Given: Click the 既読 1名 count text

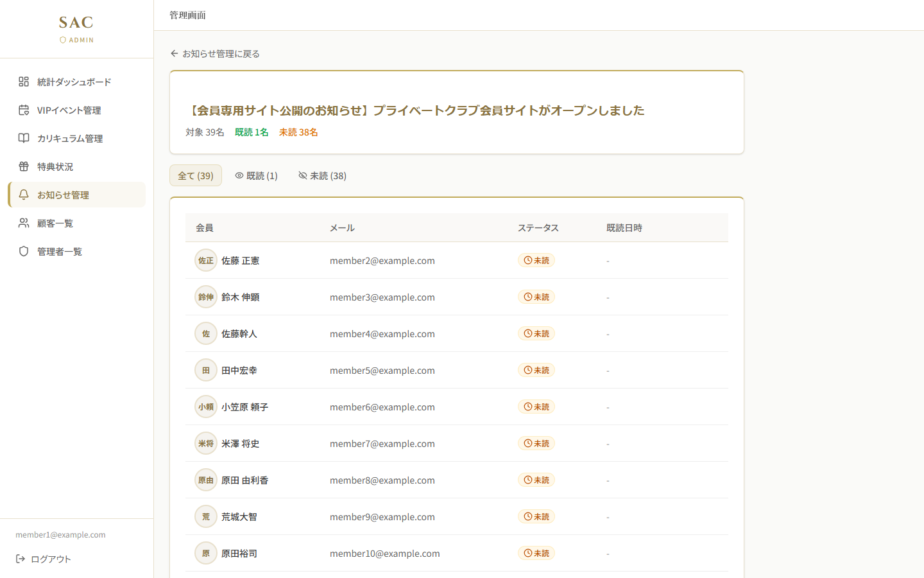Looking at the screenshot, I should pos(252,132).
